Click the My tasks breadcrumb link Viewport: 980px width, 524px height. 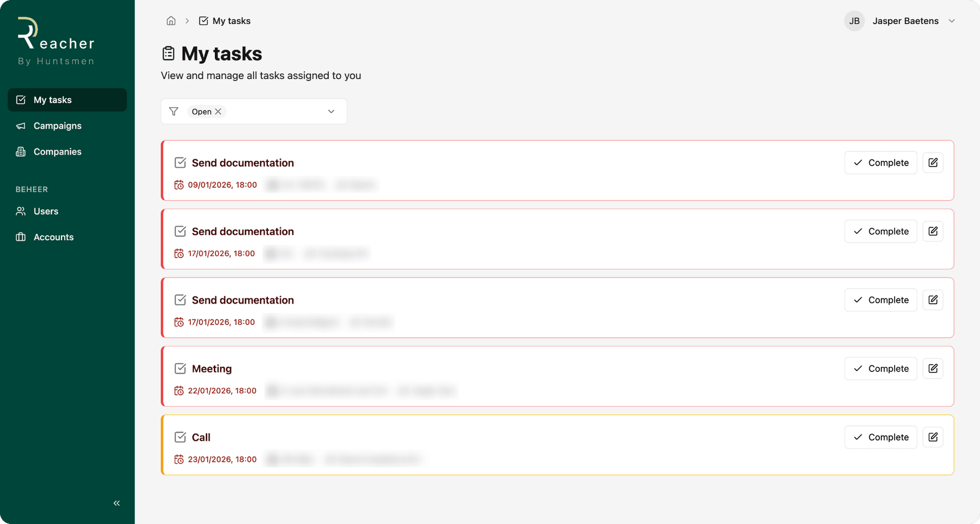click(231, 21)
